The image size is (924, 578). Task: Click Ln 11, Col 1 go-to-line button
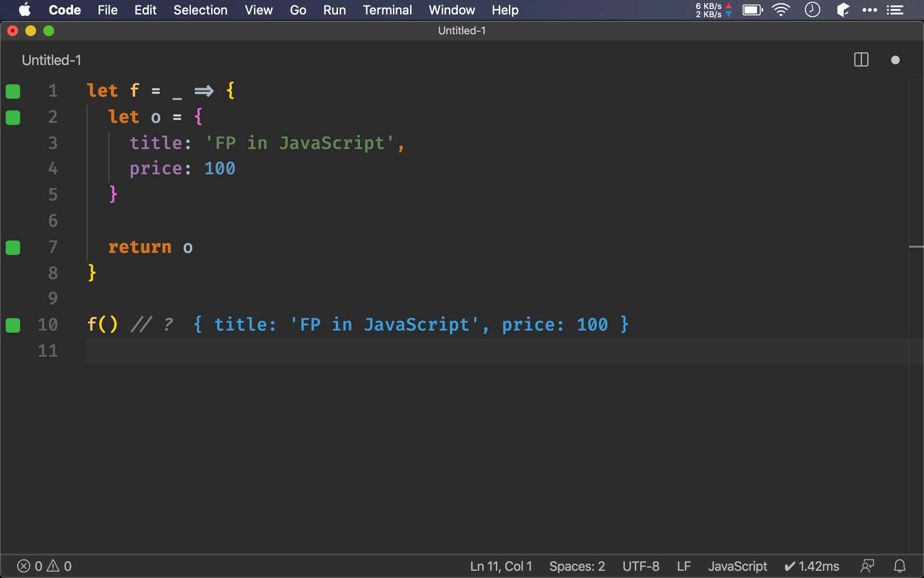pos(501,566)
